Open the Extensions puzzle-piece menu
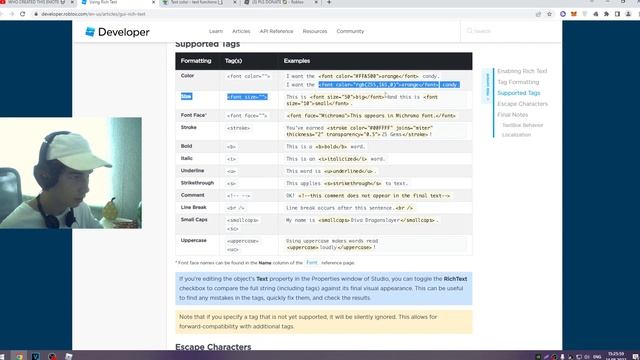Viewport: 640px width, 360px height. click(x=607, y=14)
